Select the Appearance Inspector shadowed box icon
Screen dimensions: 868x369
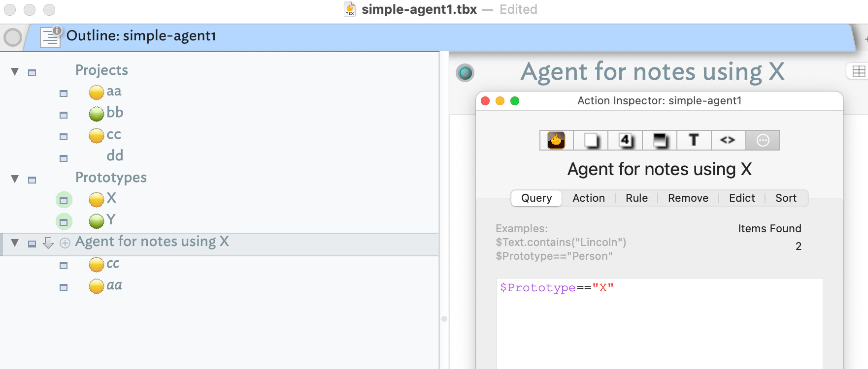(x=660, y=140)
